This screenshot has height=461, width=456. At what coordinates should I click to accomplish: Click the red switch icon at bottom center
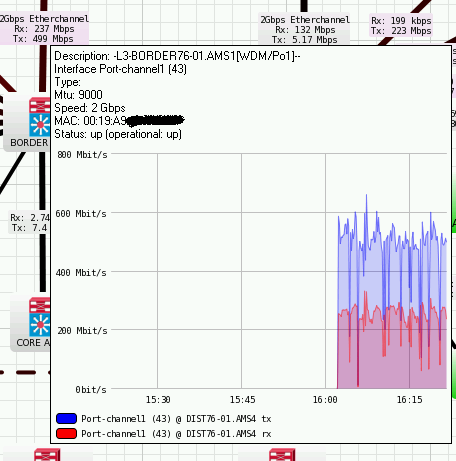(x=282, y=455)
